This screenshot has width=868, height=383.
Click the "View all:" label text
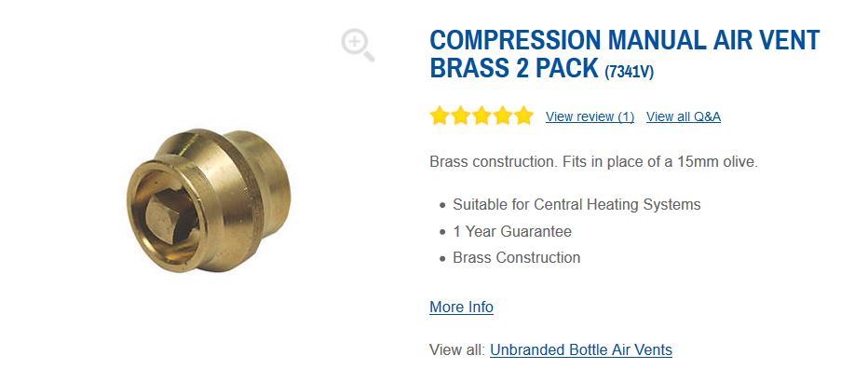coord(456,350)
